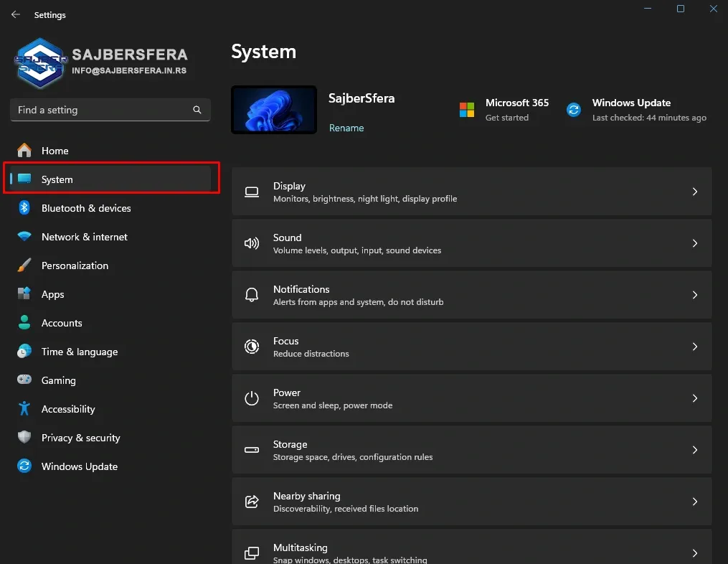The height and width of the screenshot is (564, 728).
Task: Click the Bluetooth & devices icon
Action: click(24, 208)
